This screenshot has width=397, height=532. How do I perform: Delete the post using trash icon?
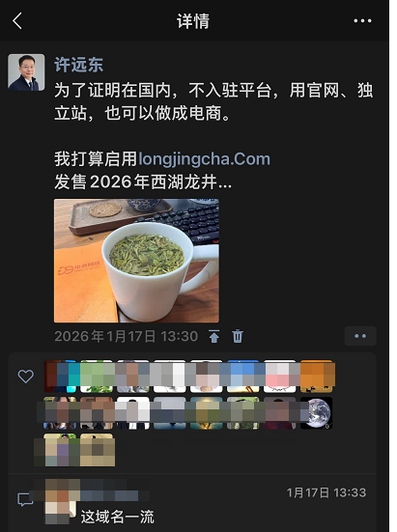click(x=238, y=336)
